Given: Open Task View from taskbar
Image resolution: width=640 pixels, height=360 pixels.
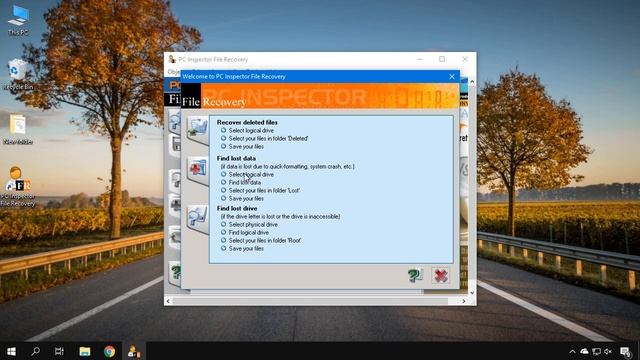Looking at the screenshot, I should (60, 351).
